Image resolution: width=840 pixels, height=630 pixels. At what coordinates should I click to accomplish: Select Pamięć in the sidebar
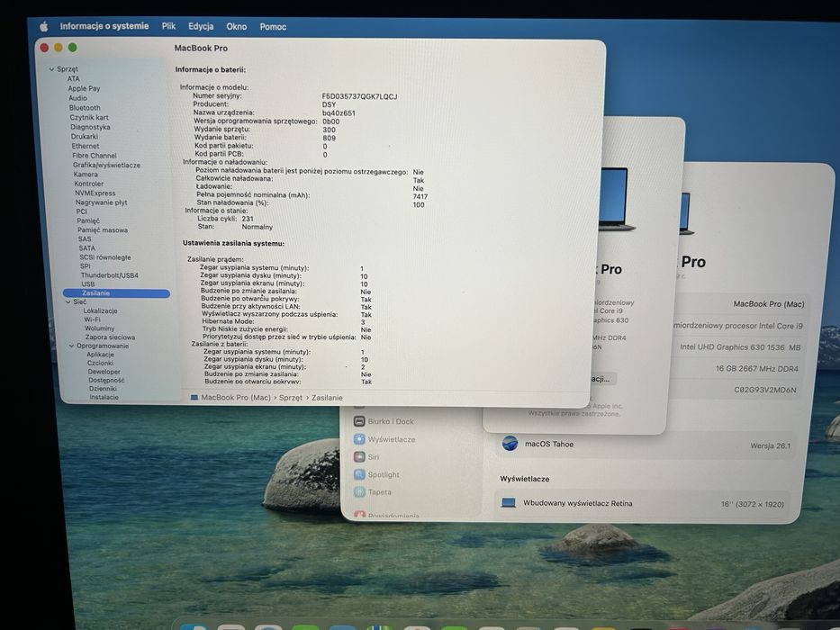(x=88, y=220)
